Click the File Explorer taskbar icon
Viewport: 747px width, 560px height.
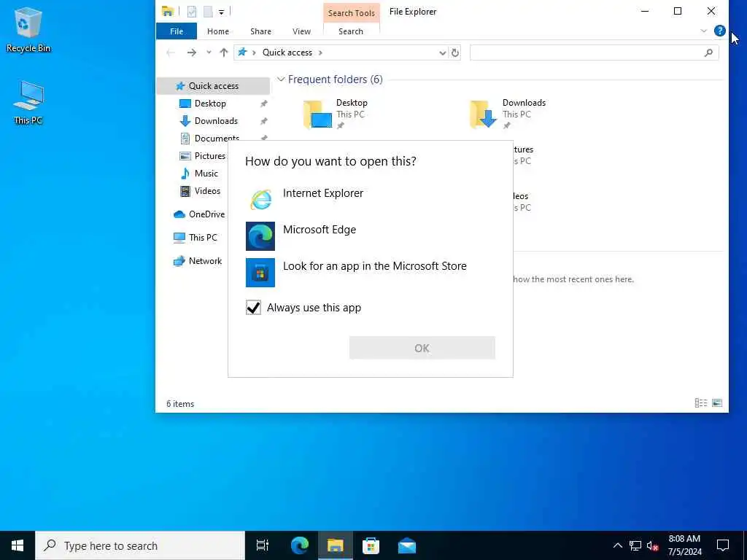coord(335,545)
